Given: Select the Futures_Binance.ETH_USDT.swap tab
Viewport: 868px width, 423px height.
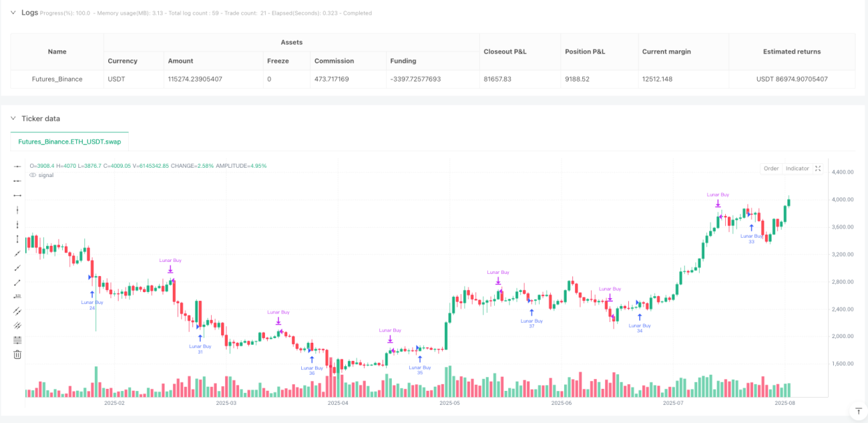Looking at the screenshot, I should click(x=69, y=142).
